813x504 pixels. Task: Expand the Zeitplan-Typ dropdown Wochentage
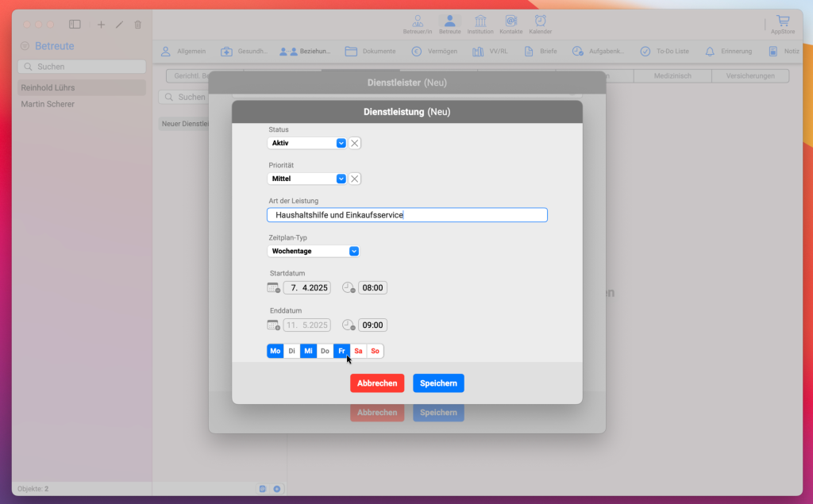pos(314,251)
